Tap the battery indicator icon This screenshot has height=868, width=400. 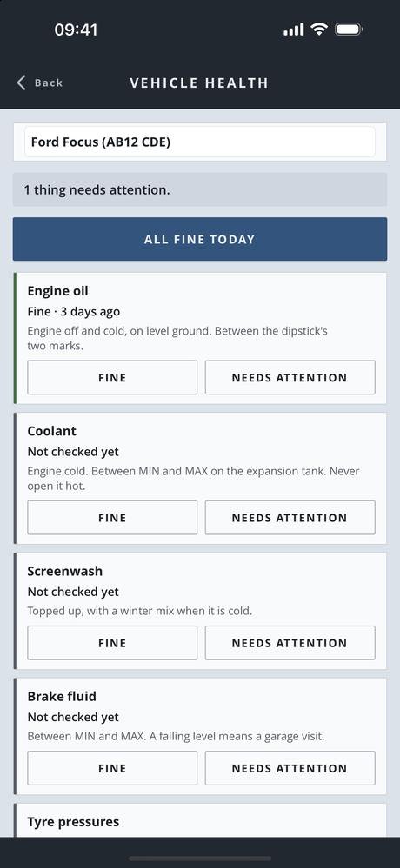[349, 30]
